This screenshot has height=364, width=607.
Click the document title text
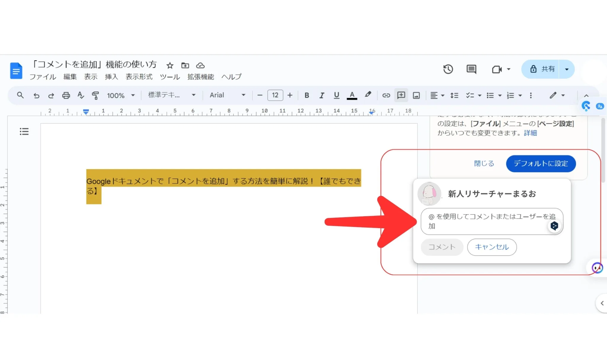(94, 65)
